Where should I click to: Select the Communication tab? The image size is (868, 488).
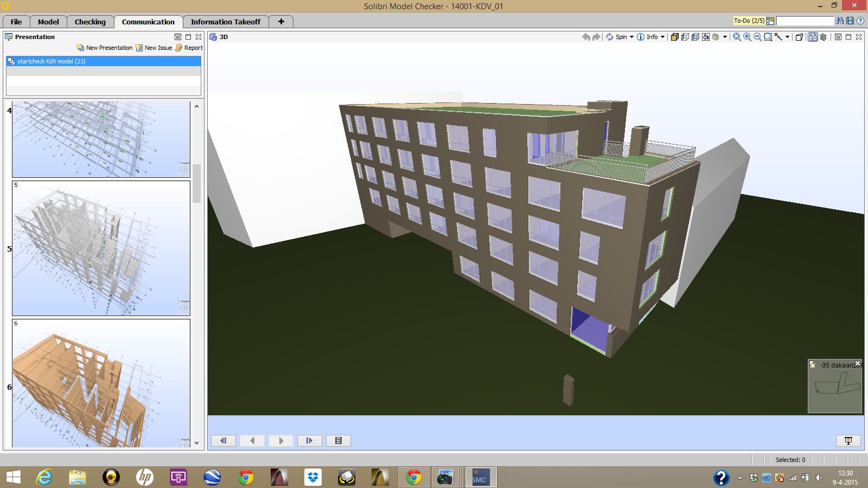148,22
